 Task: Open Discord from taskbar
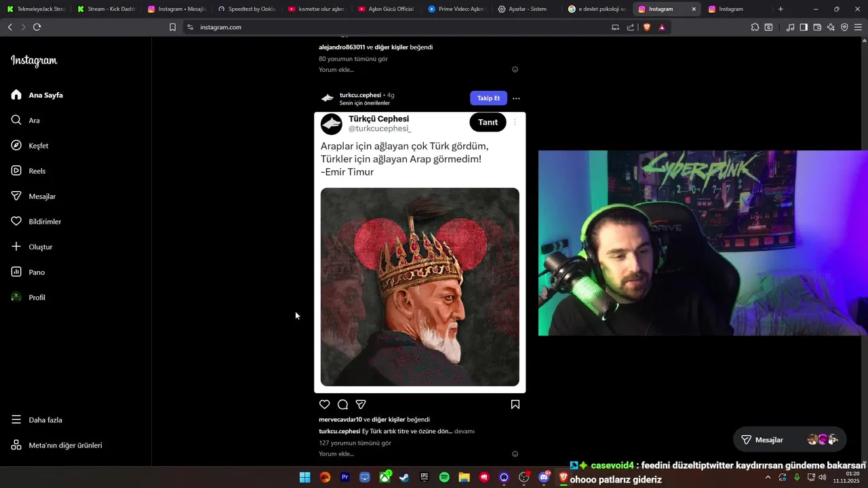(544, 477)
